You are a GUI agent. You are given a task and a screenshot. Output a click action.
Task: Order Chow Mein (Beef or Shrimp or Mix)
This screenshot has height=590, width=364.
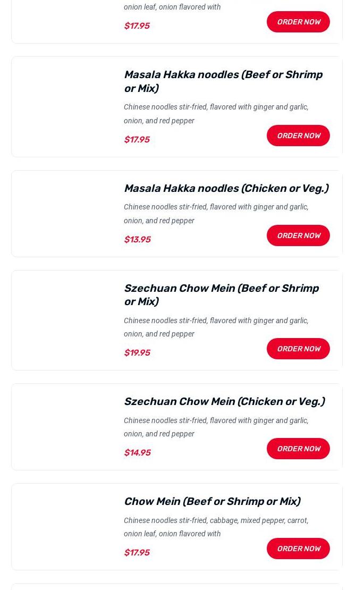pos(298,549)
